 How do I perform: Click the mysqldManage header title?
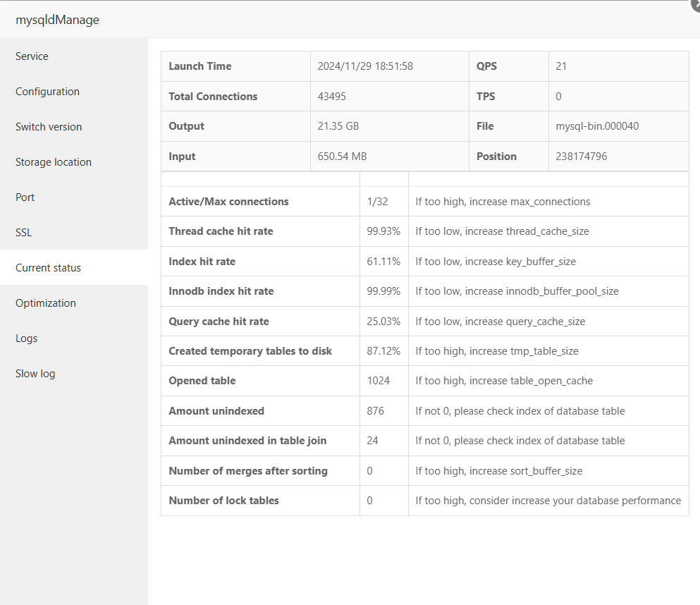point(57,20)
